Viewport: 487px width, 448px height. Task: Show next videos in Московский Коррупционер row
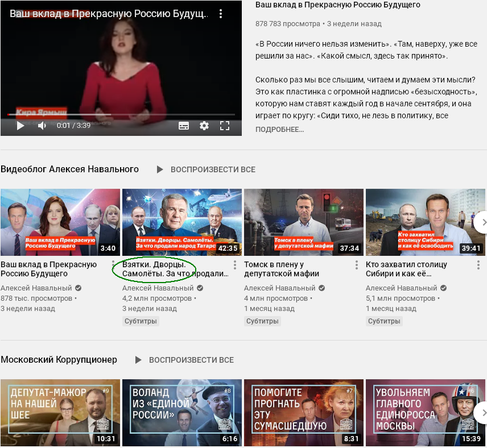482,413
